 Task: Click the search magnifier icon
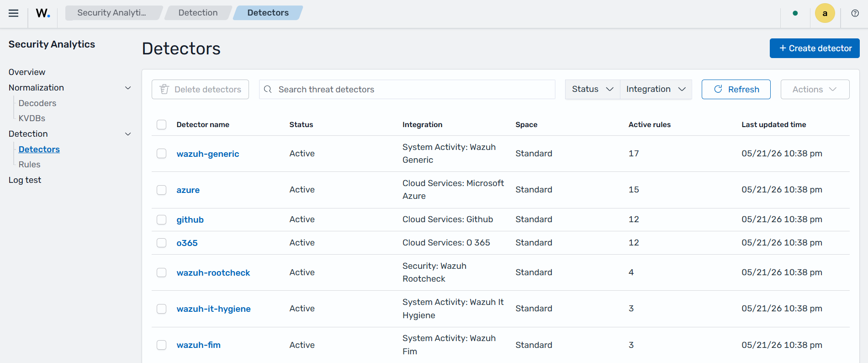pos(268,89)
